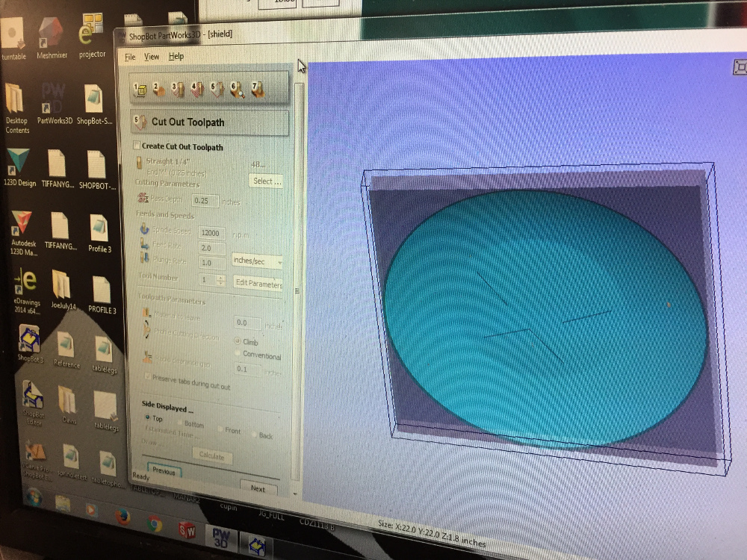The width and height of the screenshot is (747, 560).
Task: Open the File menu
Action: point(130,57)
